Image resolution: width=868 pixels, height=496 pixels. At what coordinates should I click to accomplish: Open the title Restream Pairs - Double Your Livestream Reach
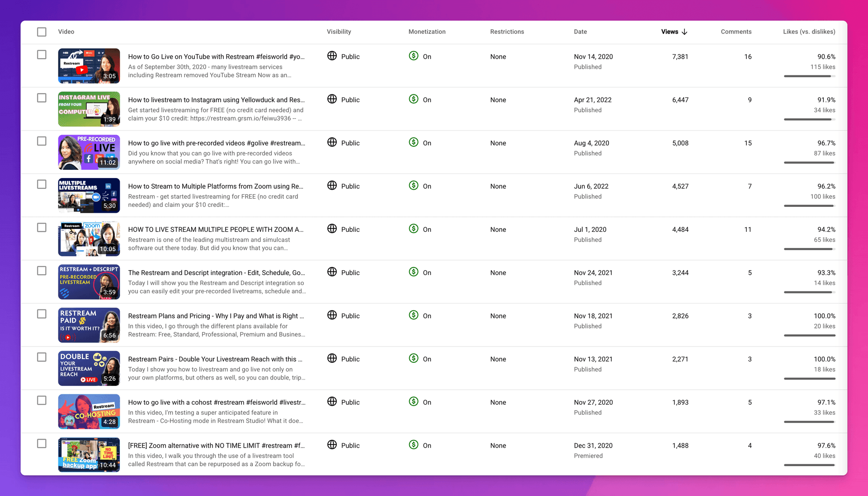[x=215, y=359]
